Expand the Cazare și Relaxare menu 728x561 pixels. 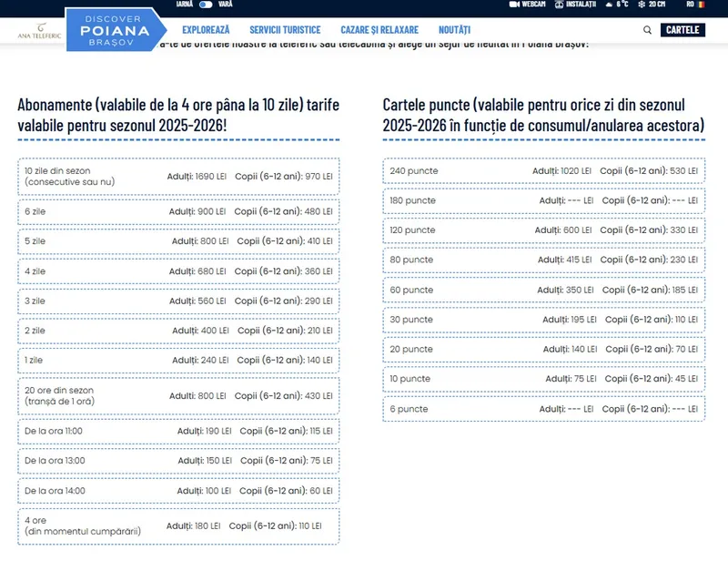point(379,30)
